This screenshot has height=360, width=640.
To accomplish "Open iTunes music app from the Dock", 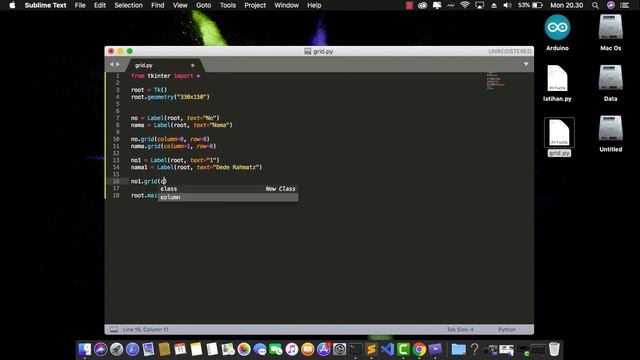I will (x=291, y=350).
